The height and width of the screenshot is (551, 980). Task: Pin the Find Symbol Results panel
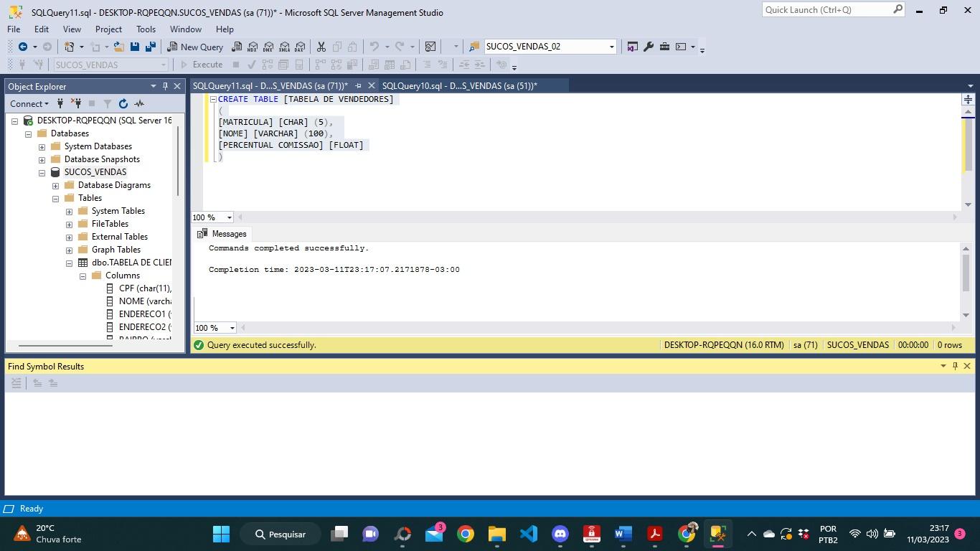point(955,366)
